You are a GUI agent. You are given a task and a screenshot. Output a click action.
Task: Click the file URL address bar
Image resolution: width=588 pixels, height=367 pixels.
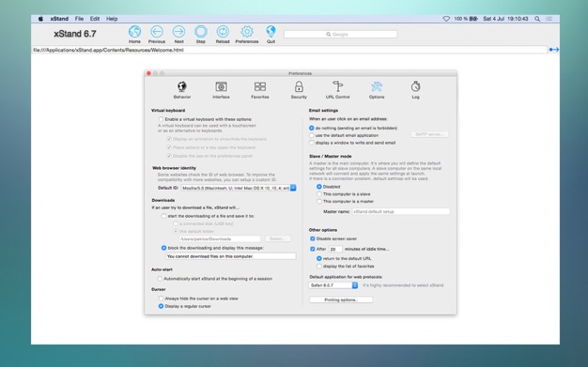(x=289, y=50)
